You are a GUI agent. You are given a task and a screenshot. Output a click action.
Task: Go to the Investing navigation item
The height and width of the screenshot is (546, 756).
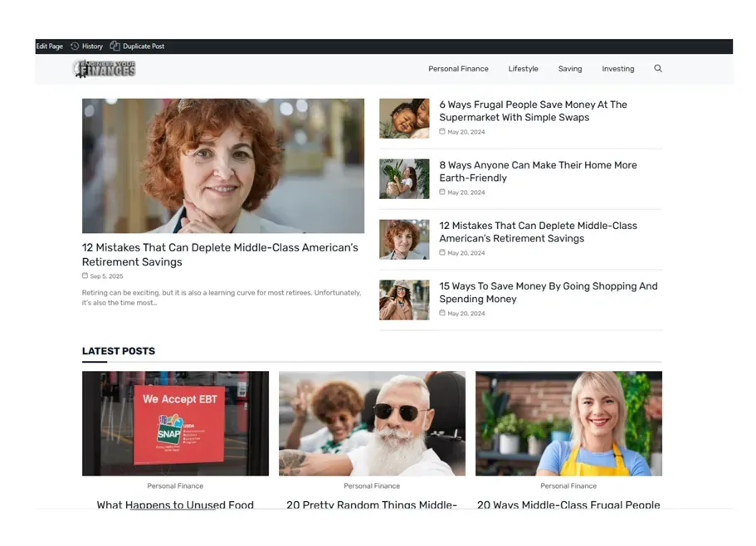(x=617, y=69)
